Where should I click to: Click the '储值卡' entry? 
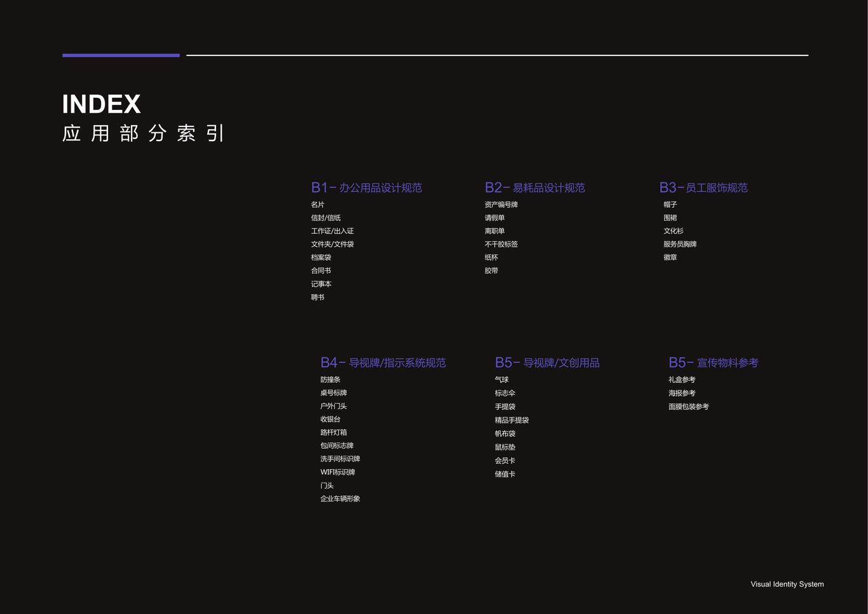click(x=505, y=474)
